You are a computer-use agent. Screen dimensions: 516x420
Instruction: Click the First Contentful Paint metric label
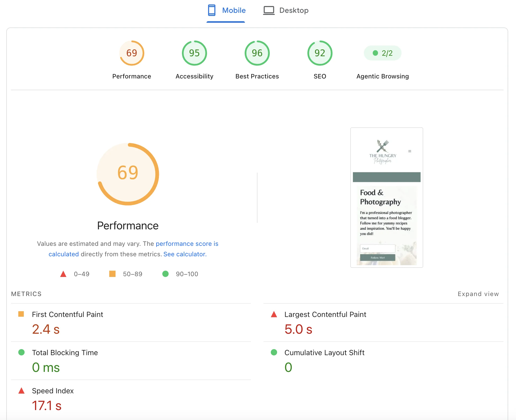(67, 314)
